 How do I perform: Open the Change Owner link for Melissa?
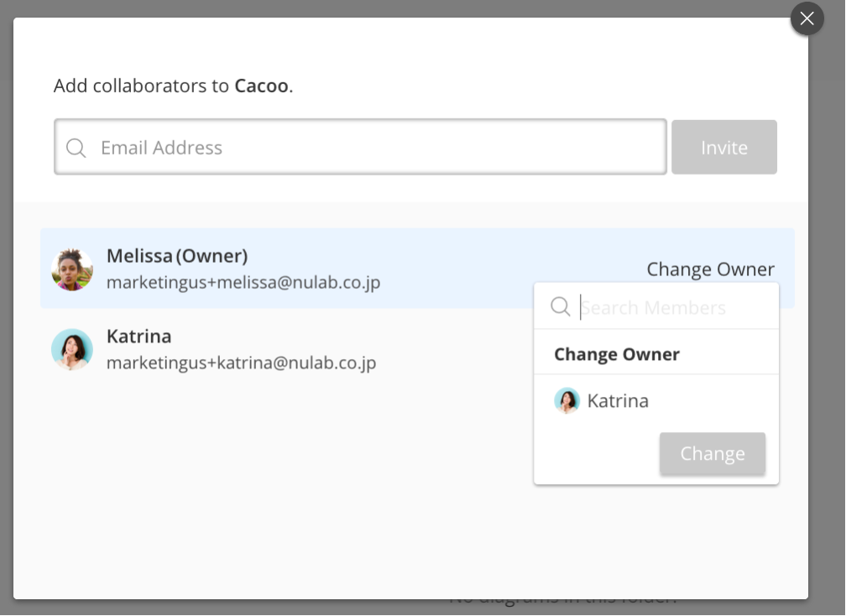[x=710, y=269]
